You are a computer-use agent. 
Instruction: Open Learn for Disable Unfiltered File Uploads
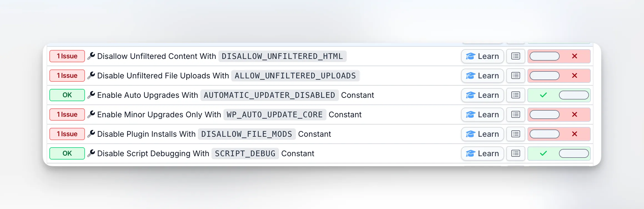(x=482, y=76)
